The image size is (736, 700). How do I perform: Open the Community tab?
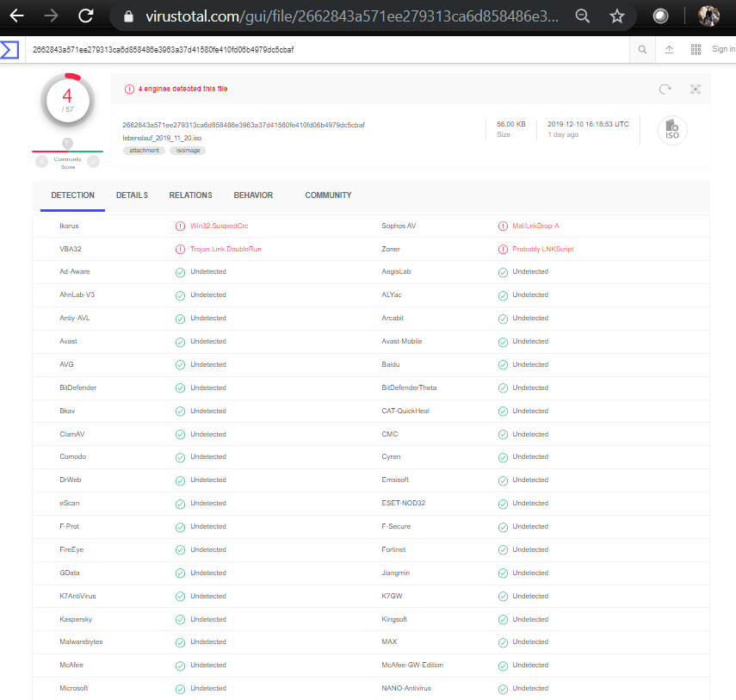(x=328, y=195)
